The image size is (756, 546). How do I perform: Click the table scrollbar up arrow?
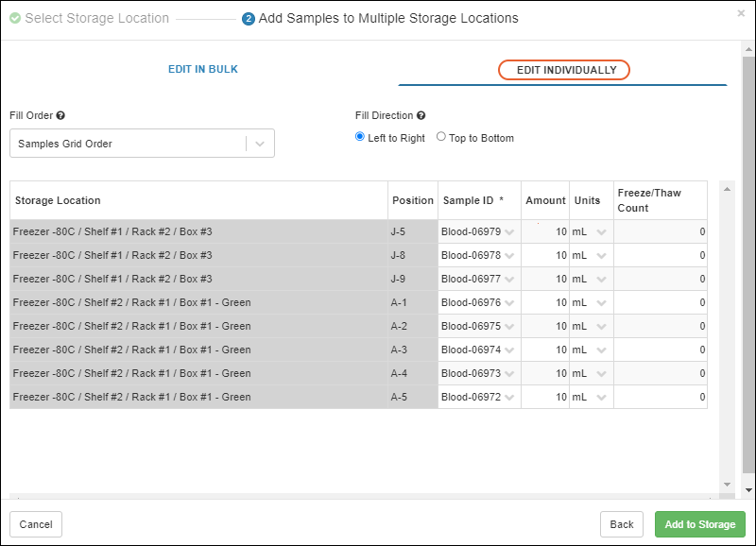(726, 189)
